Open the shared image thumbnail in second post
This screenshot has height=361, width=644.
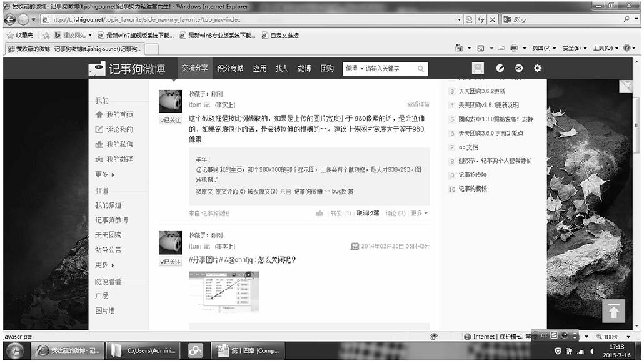(224, 292)
